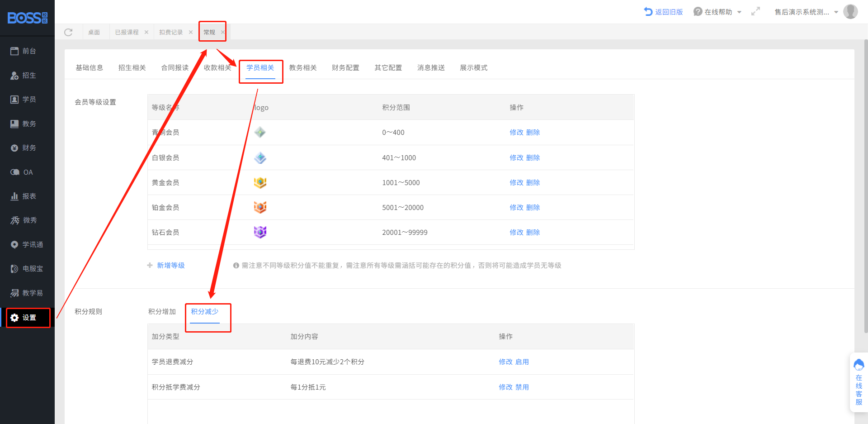Open the 学讯通 sidebar section
The width and height of the screenshot is (868, 424).
(27, 245)
